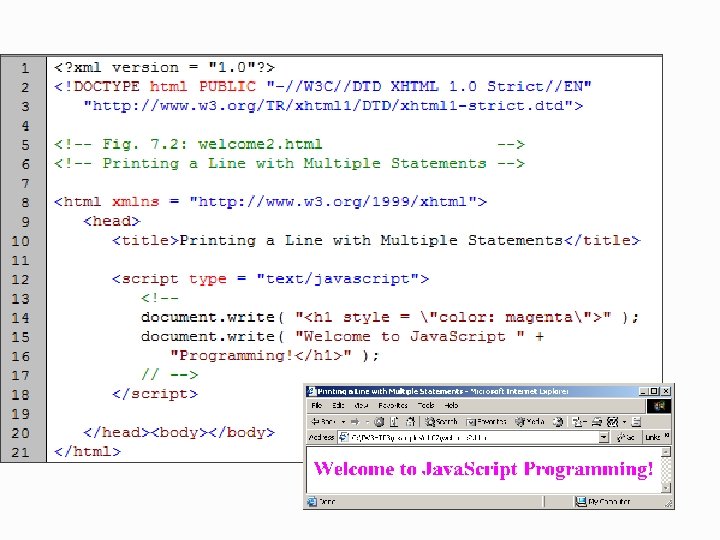Click the '<title>' code on line 10
Viewport: 720px width, 540px height.
click(x=376, y=240)
